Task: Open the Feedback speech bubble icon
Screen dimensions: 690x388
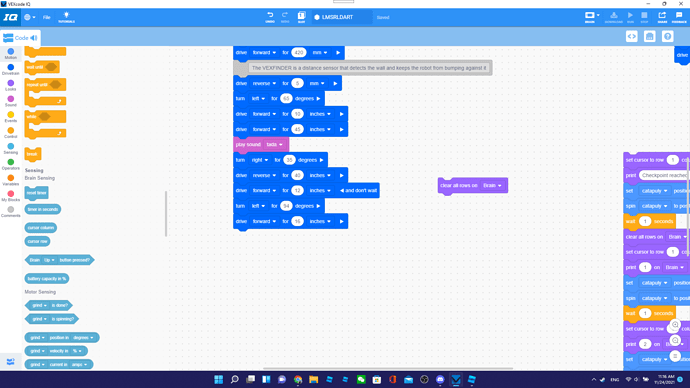Action: (679, 17)
